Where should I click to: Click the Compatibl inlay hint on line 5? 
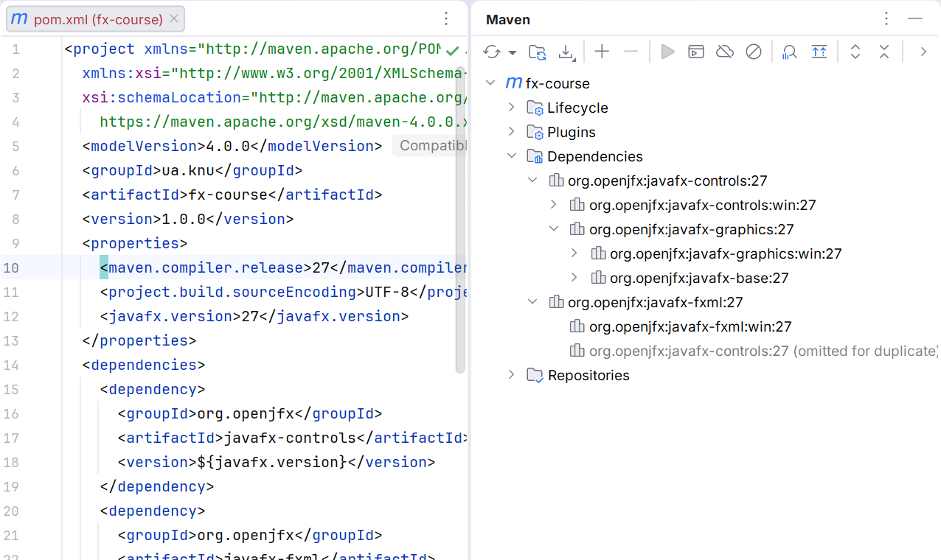(429, 146)
